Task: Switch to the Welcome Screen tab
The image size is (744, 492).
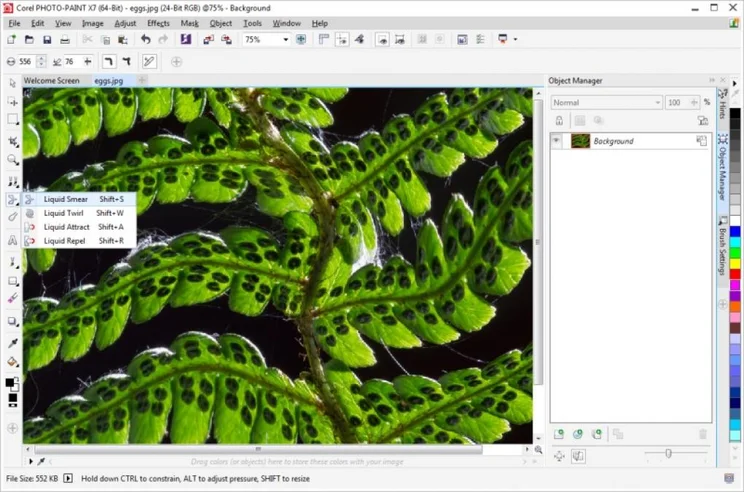Action: pyautogui.click(x=52, y=80)
